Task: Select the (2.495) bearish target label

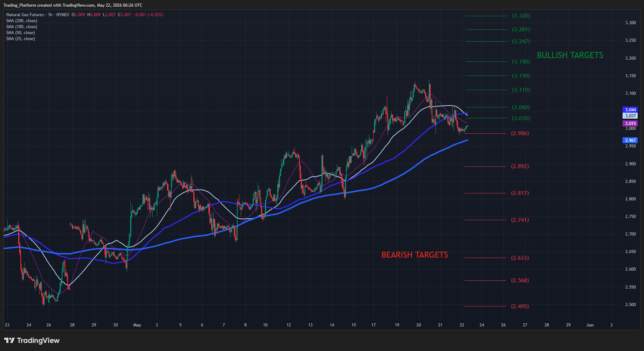Action: click(520, 306)
